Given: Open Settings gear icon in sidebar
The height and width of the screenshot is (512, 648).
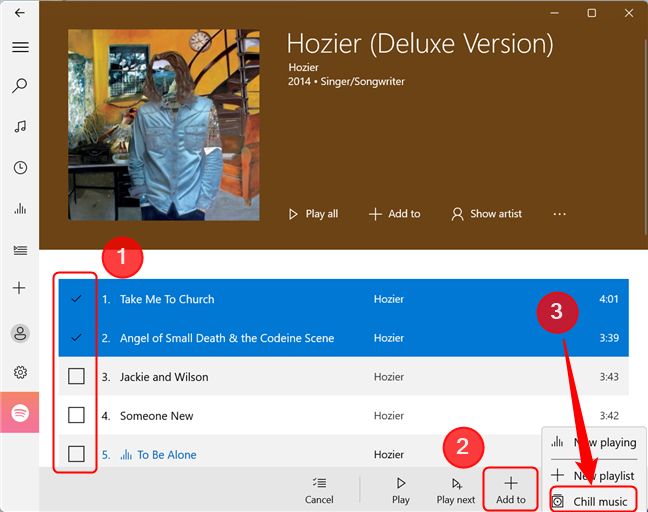Looking at the screenshot, I should (x=20, y=372).
